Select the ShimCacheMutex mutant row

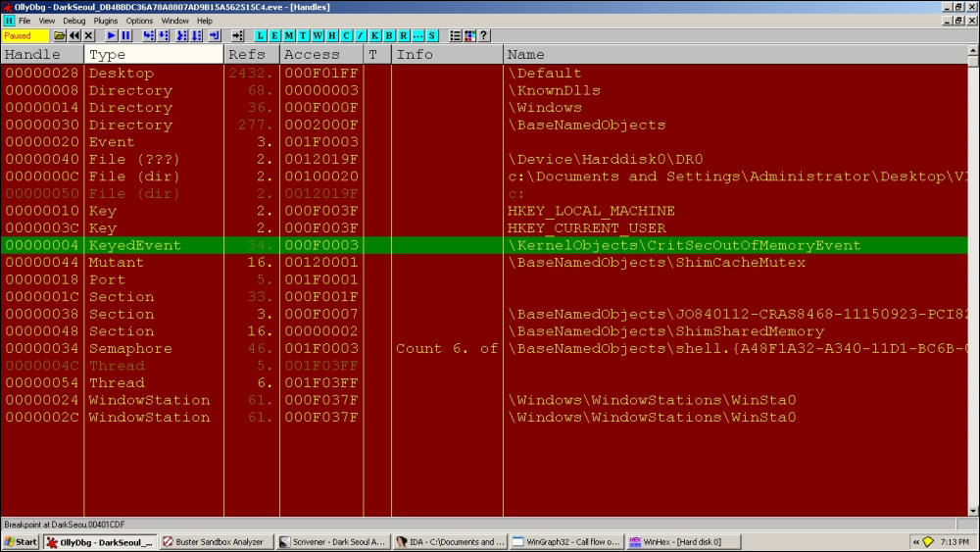pos(484,262)
